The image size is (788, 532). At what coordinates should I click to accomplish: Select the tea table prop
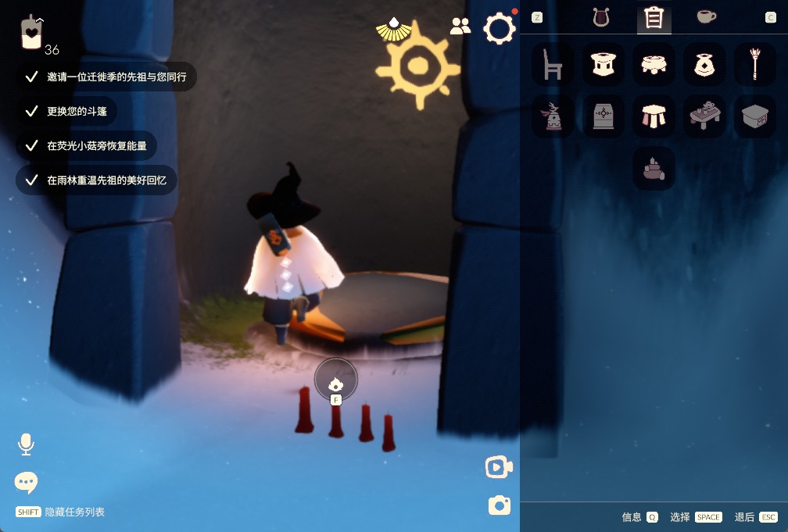(704, 116)
